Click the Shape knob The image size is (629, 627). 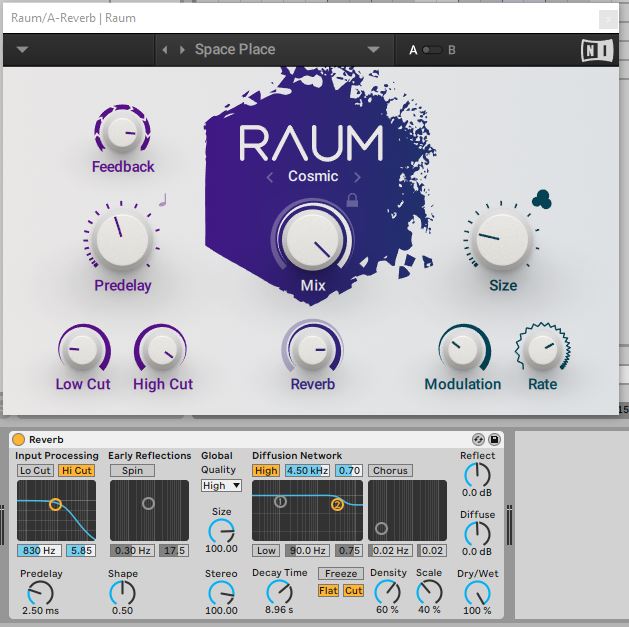click(x=122, y=593)
